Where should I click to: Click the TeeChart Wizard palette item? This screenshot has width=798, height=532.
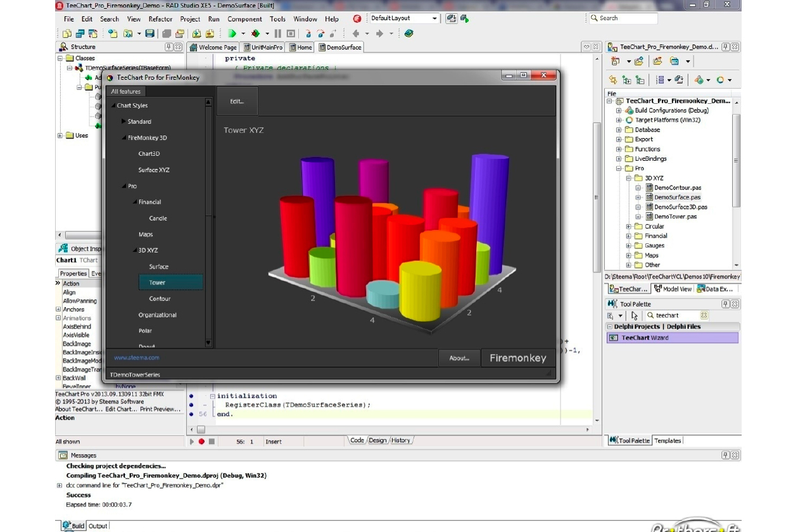pyautogui.click(x=645, y=338)
